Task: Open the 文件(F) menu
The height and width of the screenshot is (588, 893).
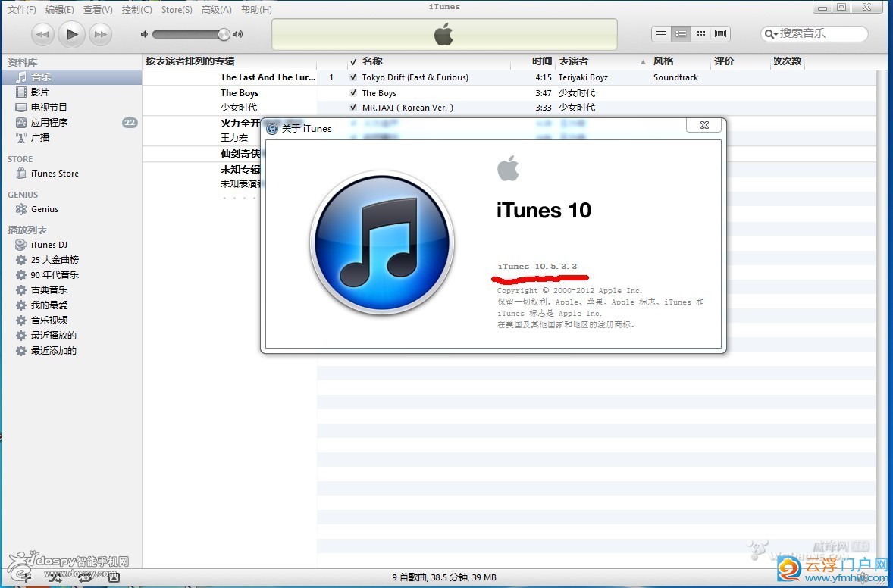Action: [21, 10]
